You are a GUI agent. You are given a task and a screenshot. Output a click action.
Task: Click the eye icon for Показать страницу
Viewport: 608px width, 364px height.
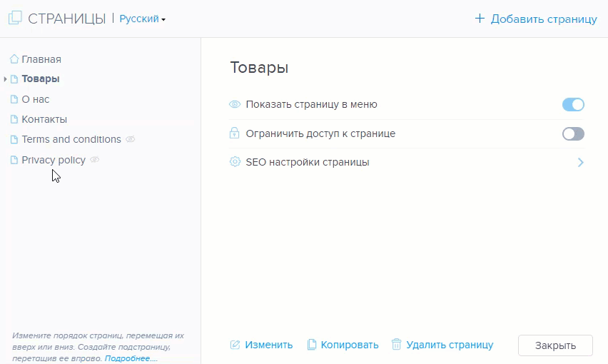(x=235, y=104)
